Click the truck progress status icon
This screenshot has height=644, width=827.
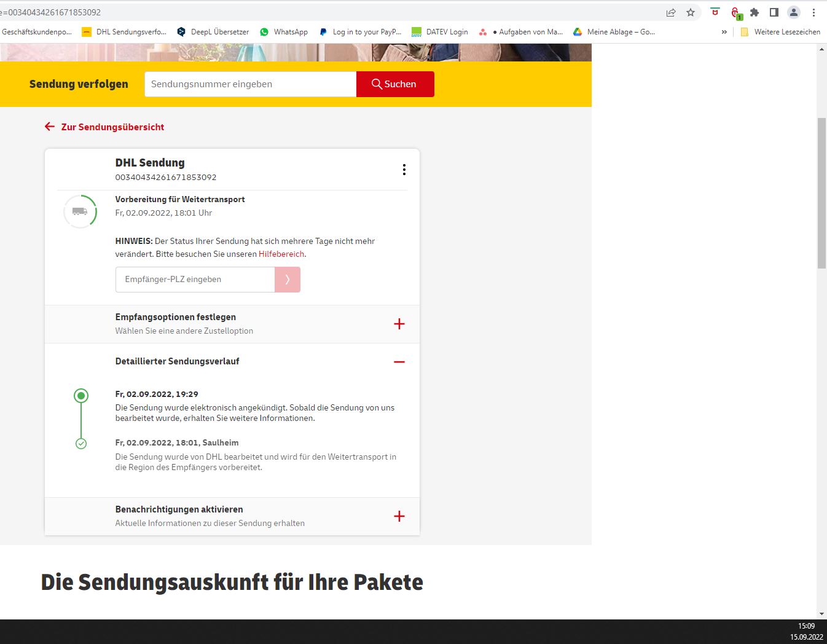(80, 211)
